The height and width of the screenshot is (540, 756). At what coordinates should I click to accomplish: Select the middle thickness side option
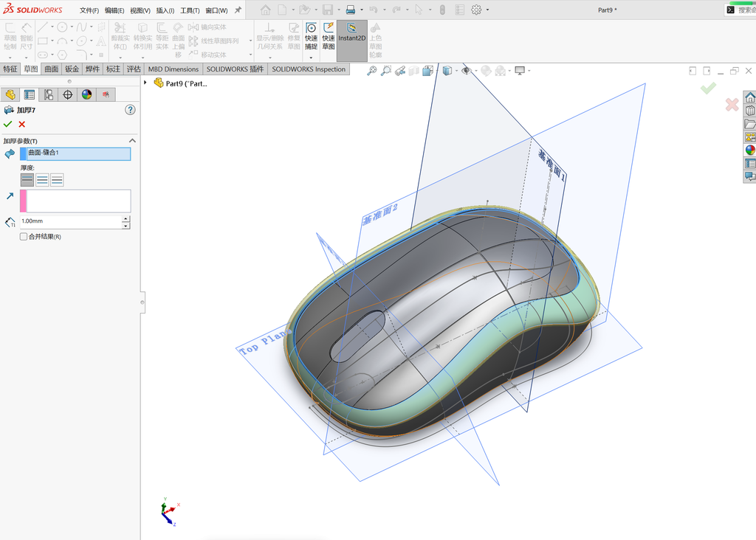42,180
